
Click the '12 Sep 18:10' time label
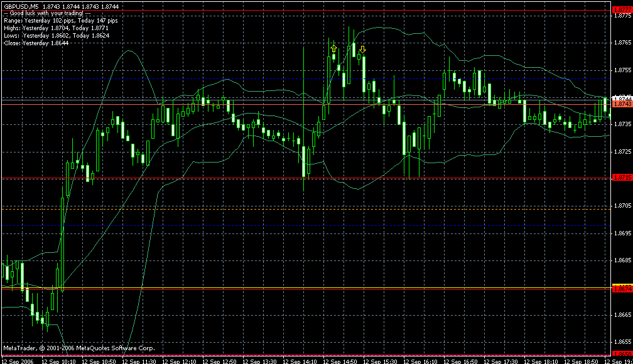[541, 361]
